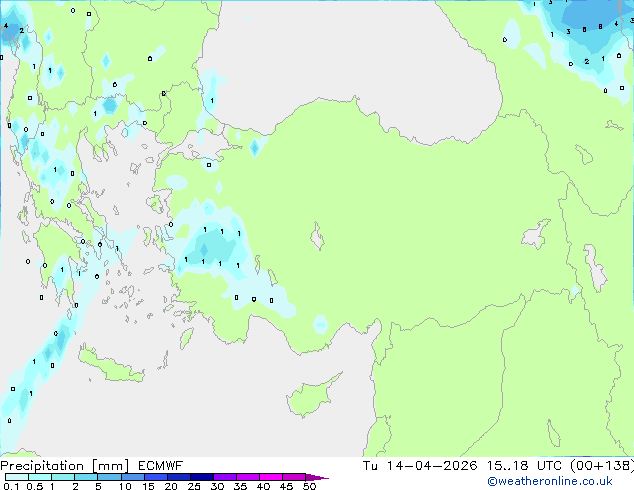Click the small rain spot on Turkey's south coast
634x490 pixels.
click(319, 324)
